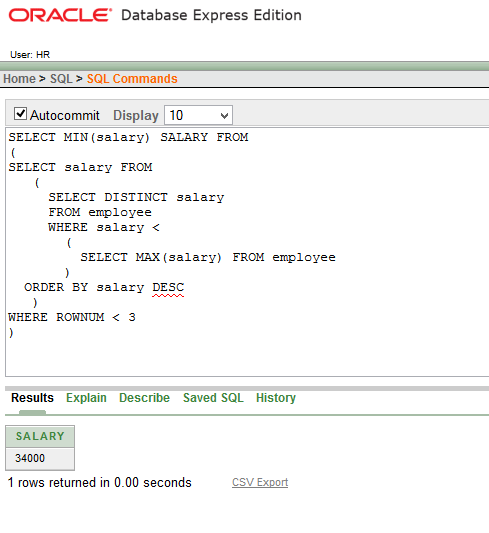
Task: Switch to the Results tab
Action: click(32, 398)
